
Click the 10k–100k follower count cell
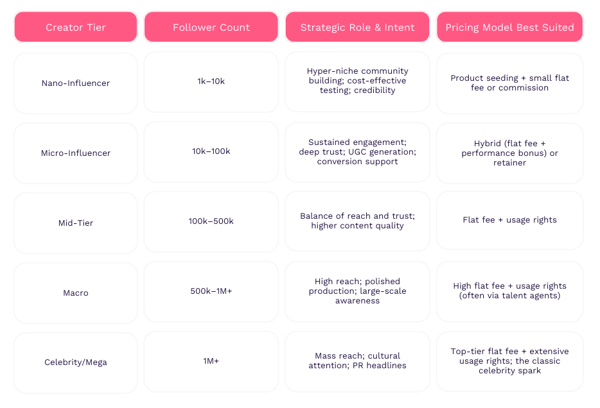click(x=211, y=152)
